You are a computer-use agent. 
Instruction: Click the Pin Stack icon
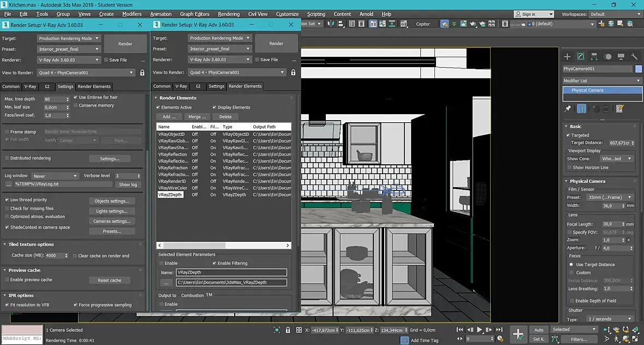coord(568,109)
